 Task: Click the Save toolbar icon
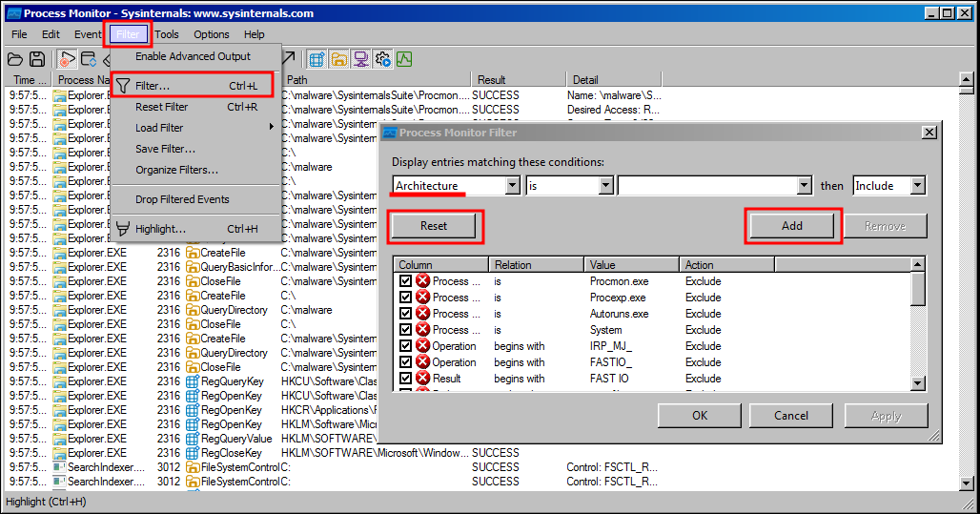37,59
